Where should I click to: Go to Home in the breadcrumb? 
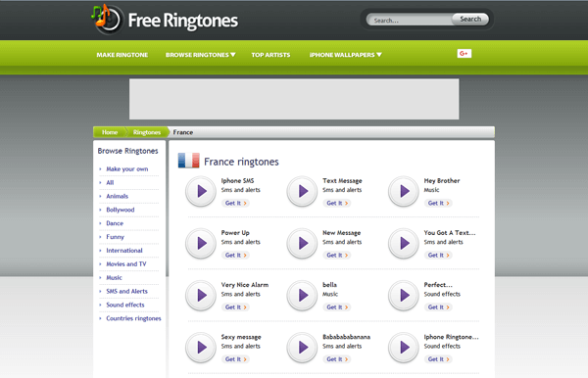tap(110, 132)
